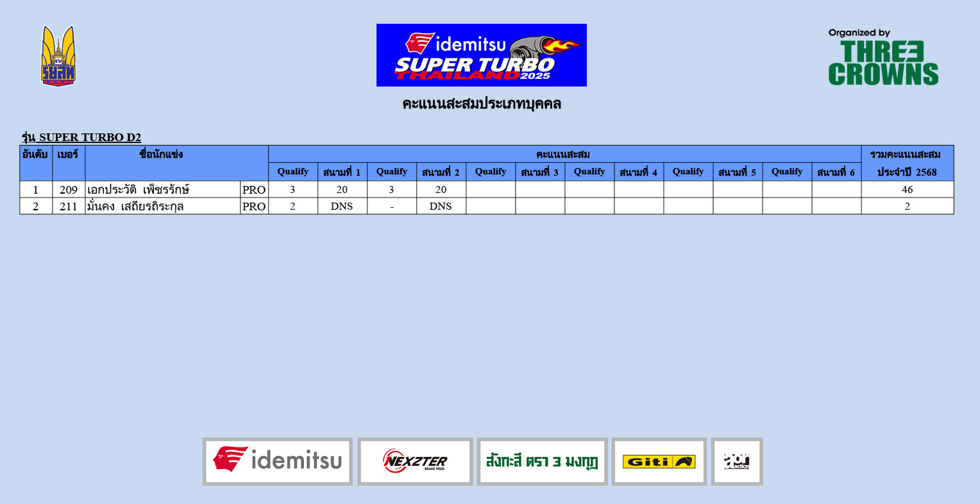This screenshot has height=504, width=980.
Task: Select the total score cell for driver 211
Action: 908,206
